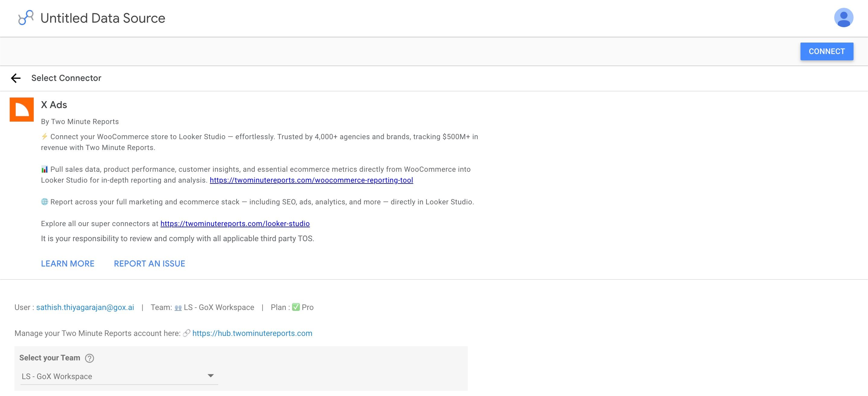The image size is (868, 396).
Task: Click the dropdown arrow in the team selector
Action: [x=211, y=375]
